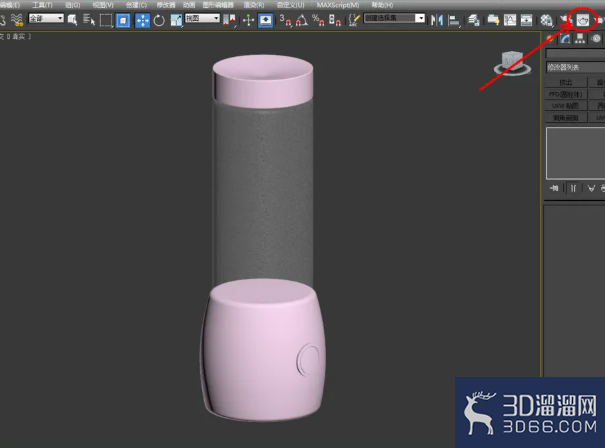This screenshot has height=448, width=605.
Task: Click the UVW 贴图 modifier button
Action: pos(566,106)
